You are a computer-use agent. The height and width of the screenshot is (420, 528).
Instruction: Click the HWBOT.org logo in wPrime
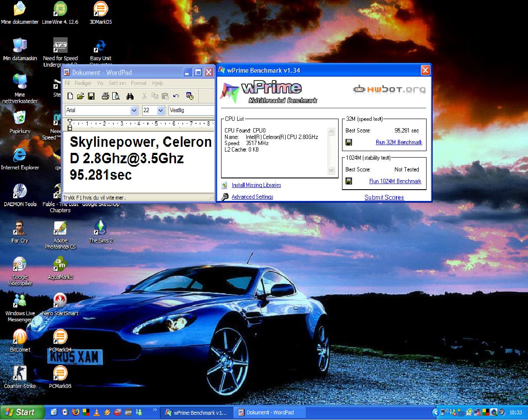(x=389, y=90)
